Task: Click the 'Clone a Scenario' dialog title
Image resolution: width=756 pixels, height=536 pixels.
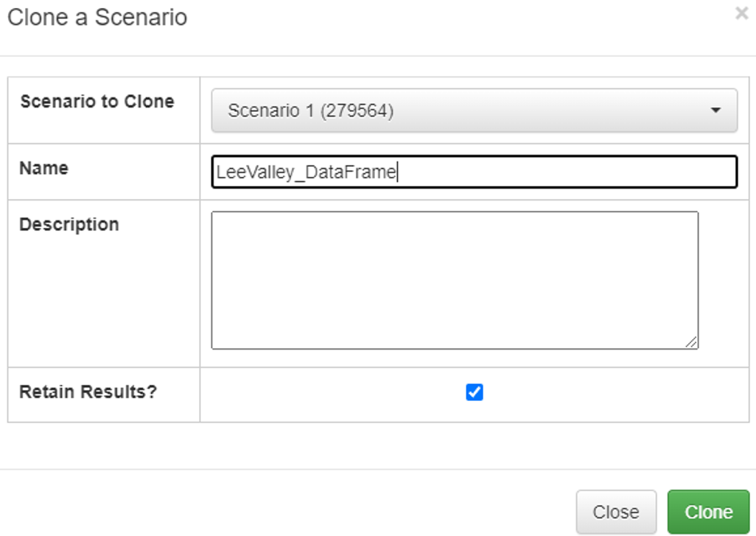Action: coord(97,17)
